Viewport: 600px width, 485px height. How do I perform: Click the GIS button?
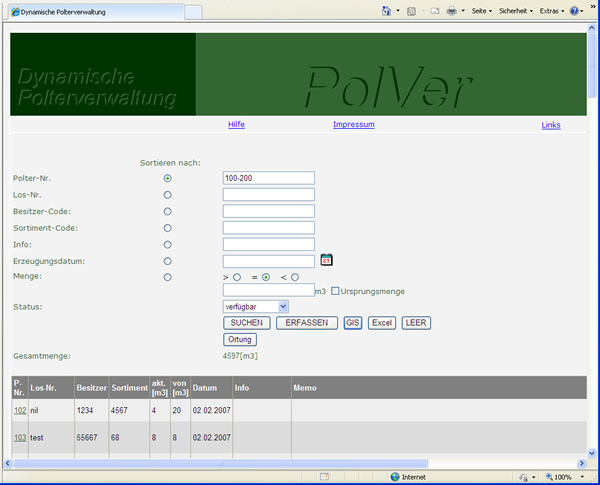coord(353,323)
